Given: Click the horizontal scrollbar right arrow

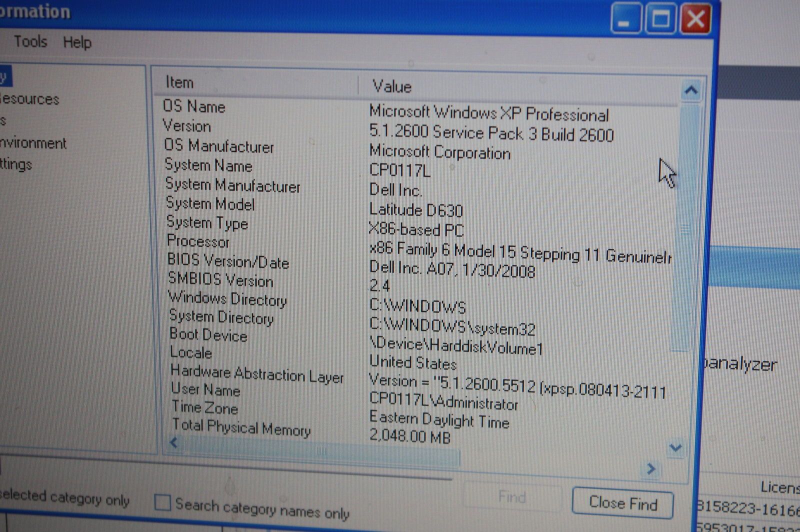Looking at the screenshot, I should pyautogui.click(x=651, y=468).
